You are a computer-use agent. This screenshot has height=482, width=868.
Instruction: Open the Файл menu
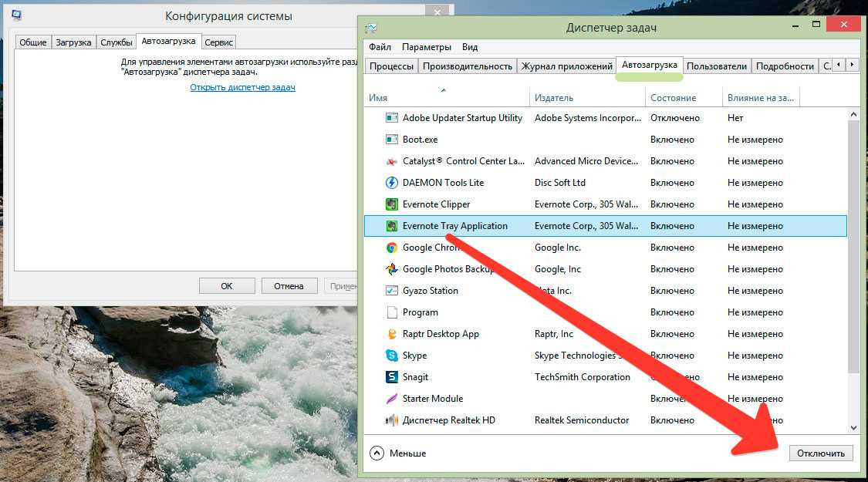point(380,47)
